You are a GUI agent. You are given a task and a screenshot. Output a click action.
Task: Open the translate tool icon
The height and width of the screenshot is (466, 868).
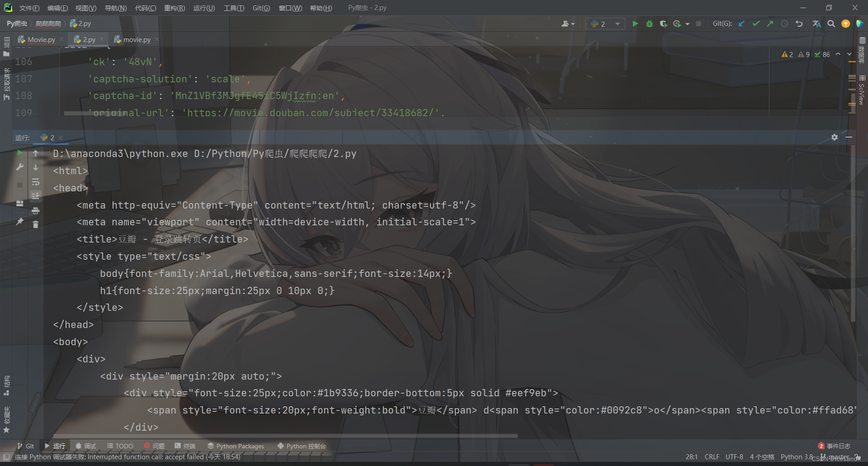[816, 24]
